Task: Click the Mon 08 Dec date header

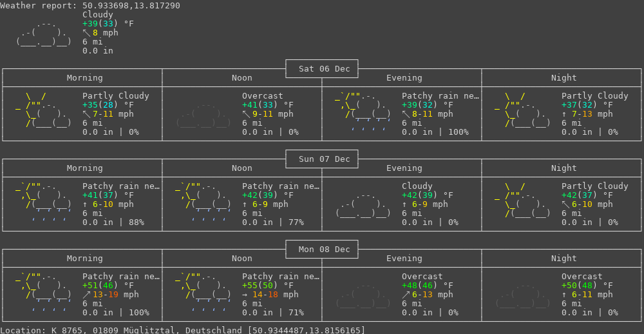Action: 322,250
